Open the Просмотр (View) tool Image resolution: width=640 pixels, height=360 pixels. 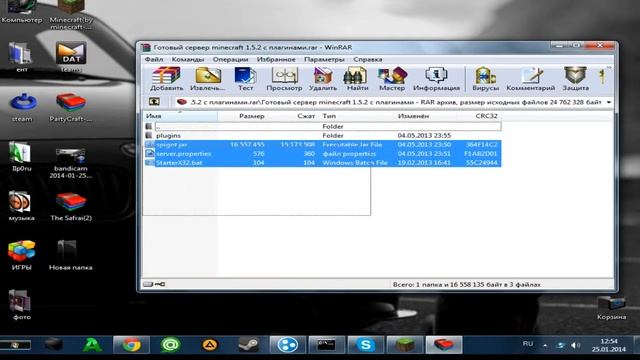click(x=284, y=79)
